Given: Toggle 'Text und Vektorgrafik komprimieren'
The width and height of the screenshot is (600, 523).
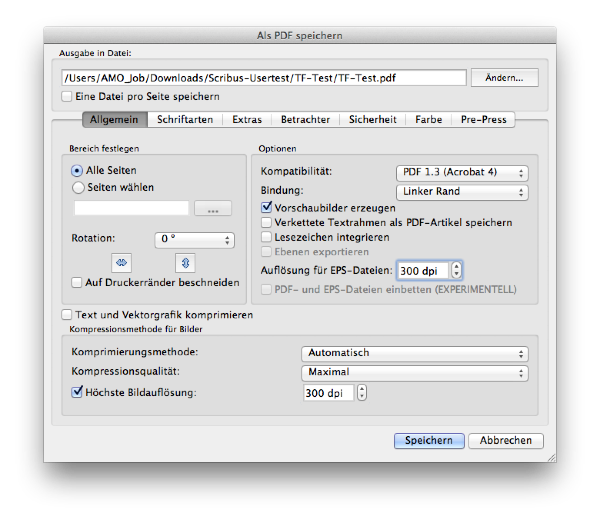Looking at the screenshot, I should (x=67, y=315).
